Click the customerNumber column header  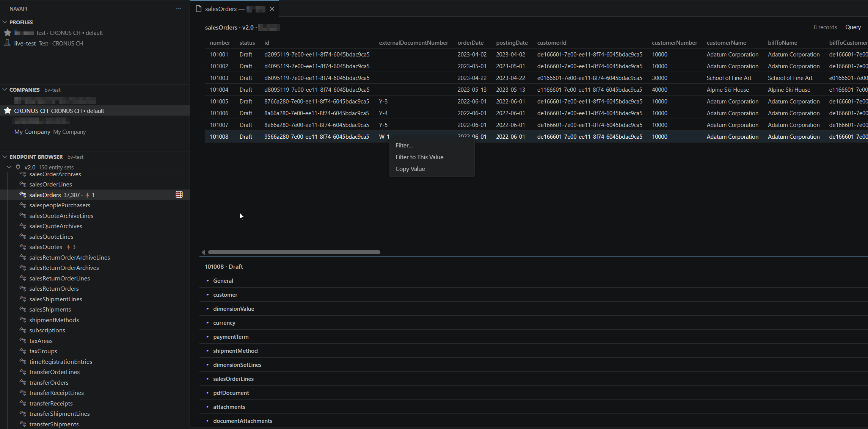[674, 42]
